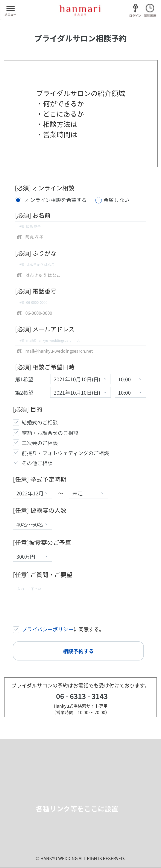Focus the メールアドレス email field
Image resolution: width=161 pixels, height=868 pixels.
click(x=80, y=340)
